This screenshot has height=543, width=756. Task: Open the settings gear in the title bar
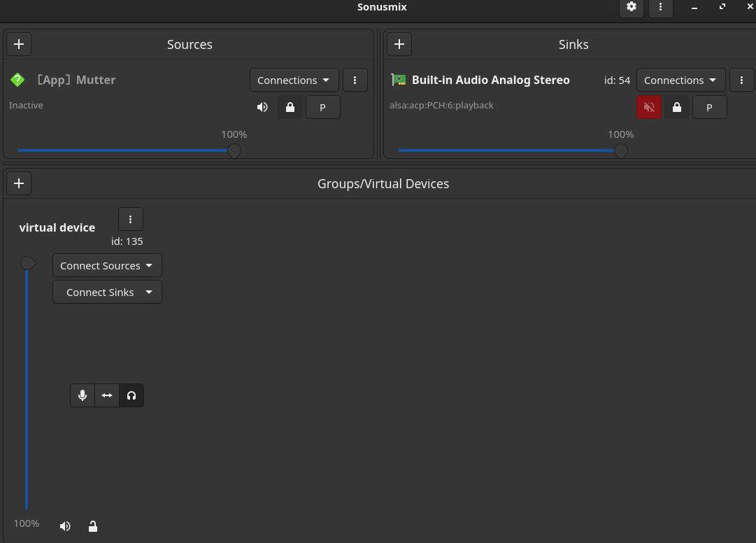coord(631,7)
